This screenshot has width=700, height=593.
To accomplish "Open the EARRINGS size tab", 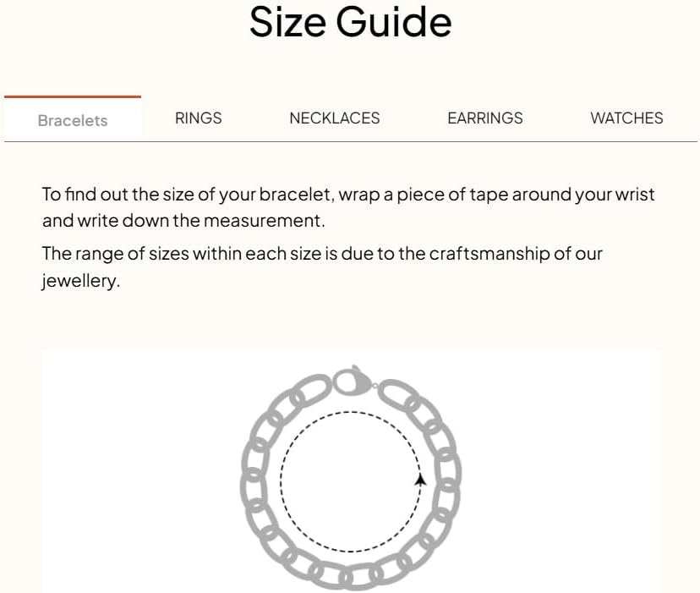I will [484, 118].
